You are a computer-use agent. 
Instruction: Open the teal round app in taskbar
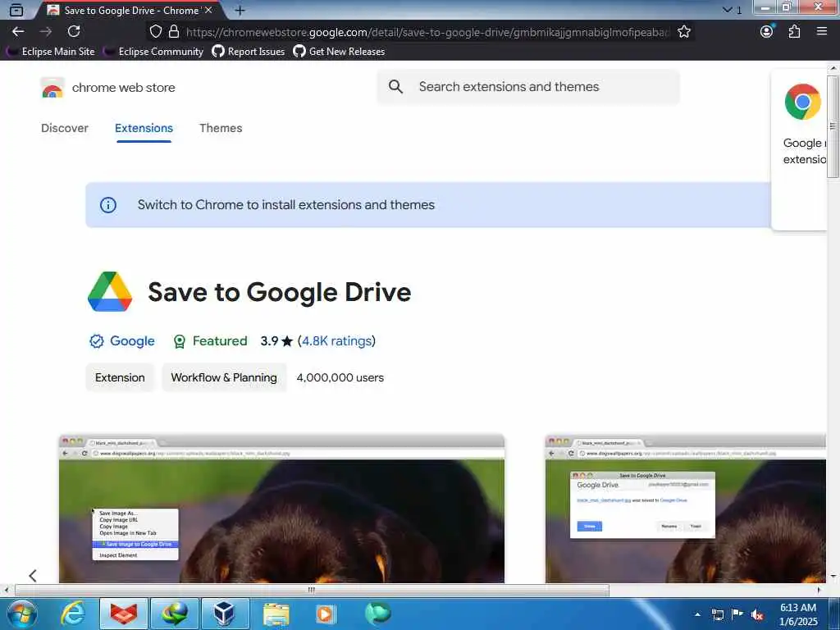pyautogui.click(x=378, y=614)
